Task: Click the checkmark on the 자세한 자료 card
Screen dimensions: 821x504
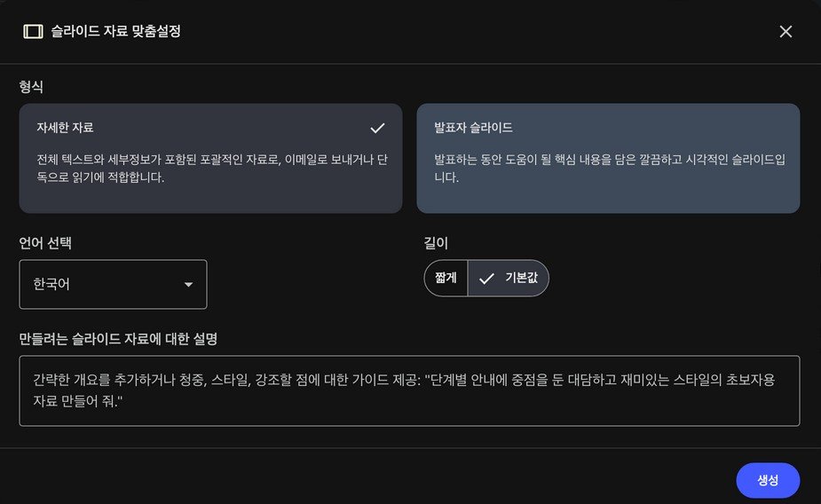Action: pos(378,128)
